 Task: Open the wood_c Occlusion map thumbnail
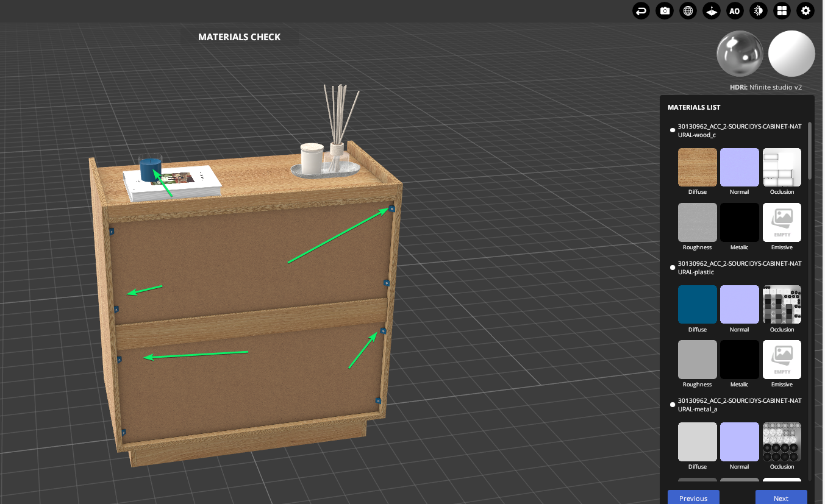point(782,167)
